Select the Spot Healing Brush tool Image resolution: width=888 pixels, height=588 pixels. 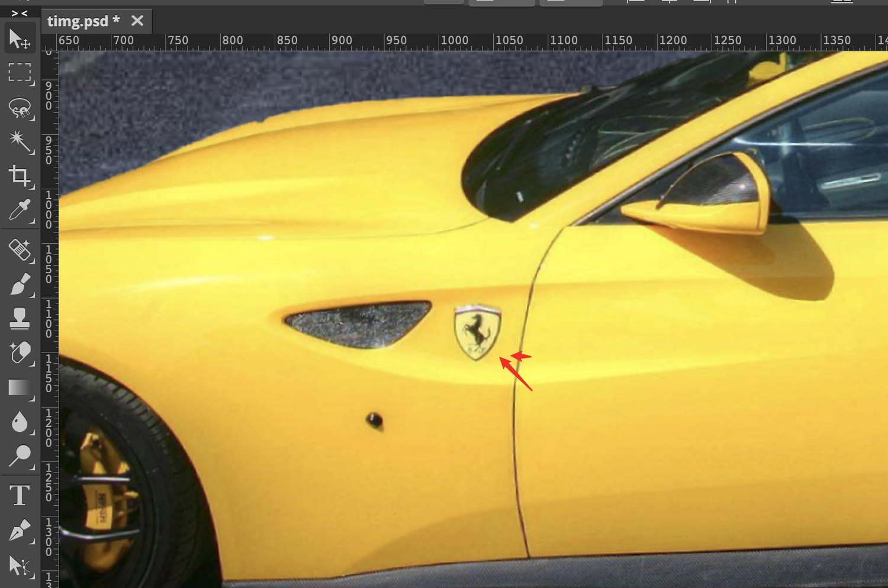point(20,251)
